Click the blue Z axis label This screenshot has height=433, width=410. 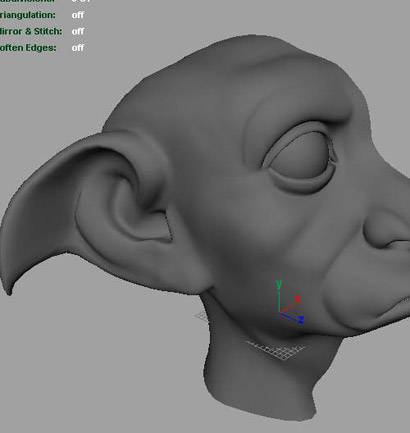[301, 320]
